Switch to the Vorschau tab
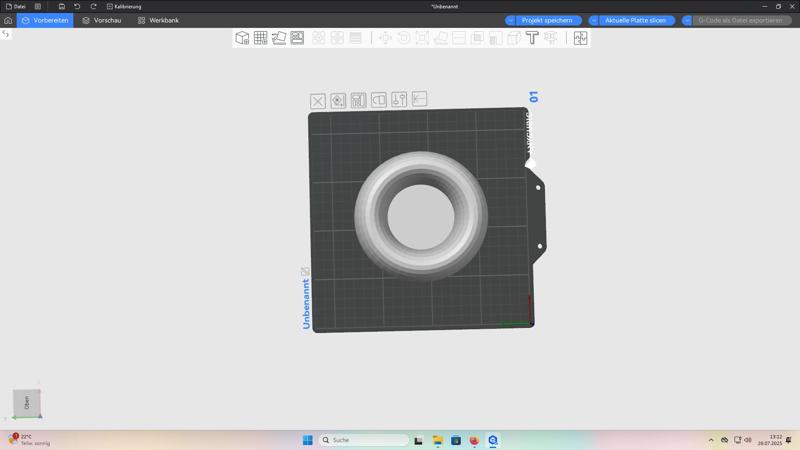The image size is (800, 450). click(x=101, y=20)
